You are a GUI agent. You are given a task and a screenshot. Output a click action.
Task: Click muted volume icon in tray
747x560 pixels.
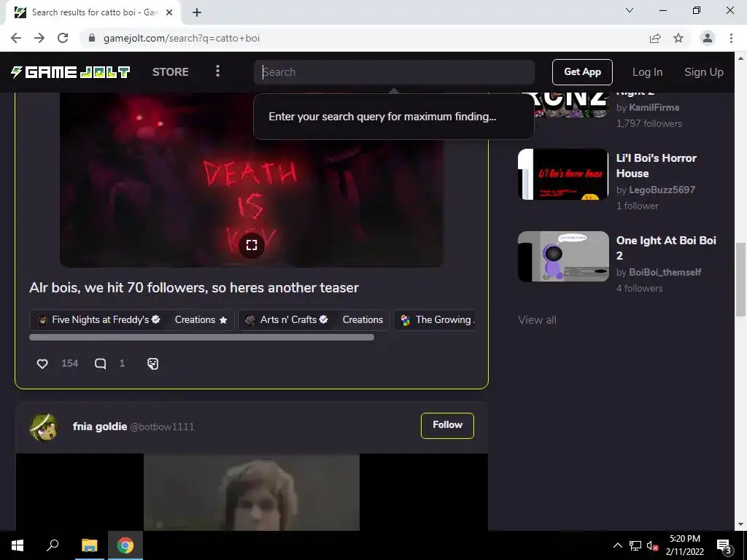click(x=652, y=545)
